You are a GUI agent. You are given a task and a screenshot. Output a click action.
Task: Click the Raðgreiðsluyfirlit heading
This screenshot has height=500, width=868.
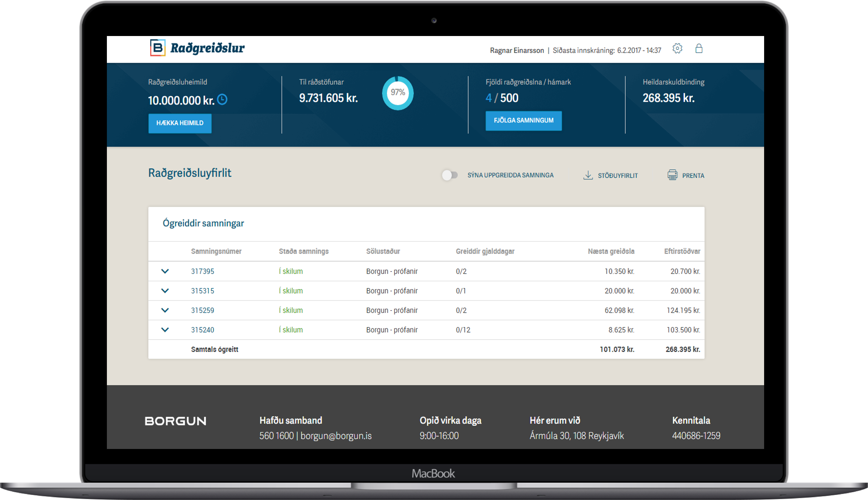pos(190,173)
